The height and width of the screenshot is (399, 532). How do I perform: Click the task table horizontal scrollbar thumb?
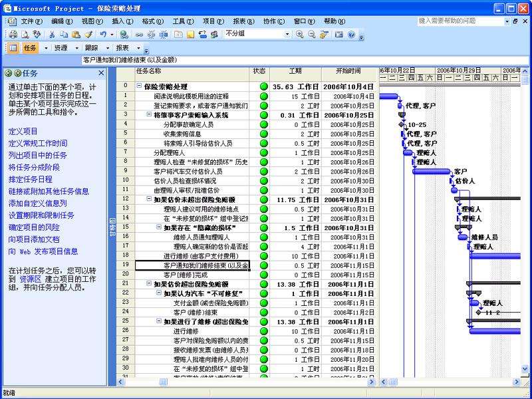tap(163, 382)
